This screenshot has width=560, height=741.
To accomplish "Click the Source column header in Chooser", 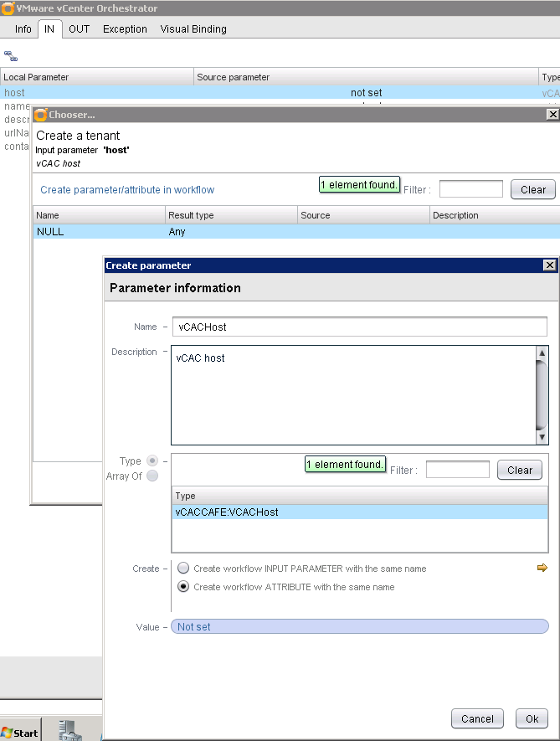I will pos(363,215).
